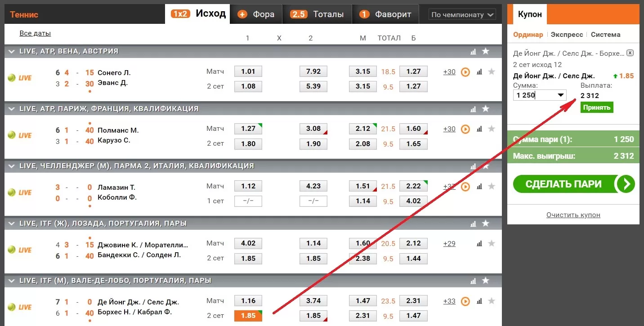Add Sonego vs Evans match to favorites star
This screenshot has height=326, width=644.
coord(492,71)
